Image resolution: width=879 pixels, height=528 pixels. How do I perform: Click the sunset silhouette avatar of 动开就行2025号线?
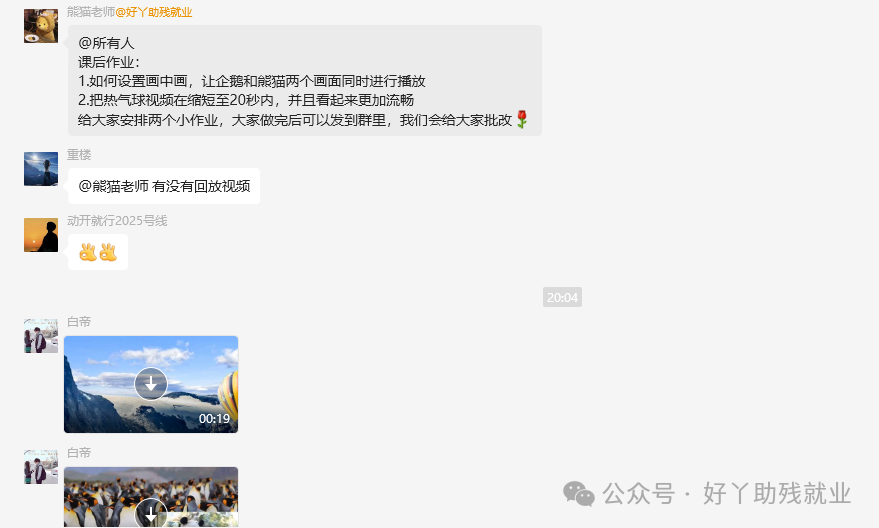coord(41,235)
